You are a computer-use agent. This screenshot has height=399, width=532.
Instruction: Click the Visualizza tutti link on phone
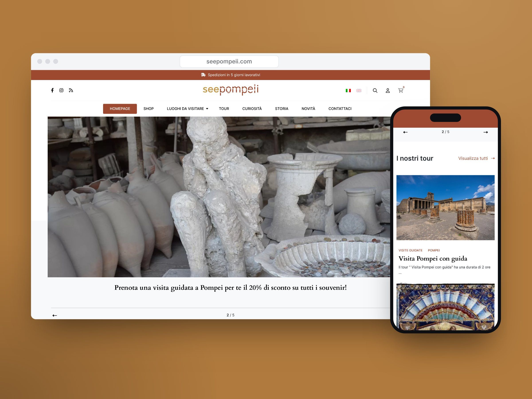click(x=476, y=158)
